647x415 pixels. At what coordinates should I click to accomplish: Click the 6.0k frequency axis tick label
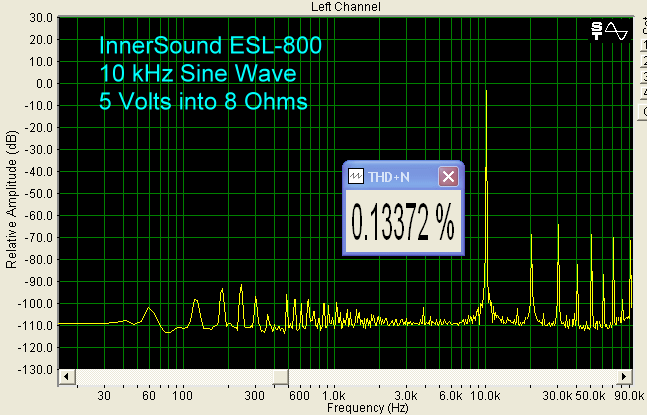coord(451,396)
